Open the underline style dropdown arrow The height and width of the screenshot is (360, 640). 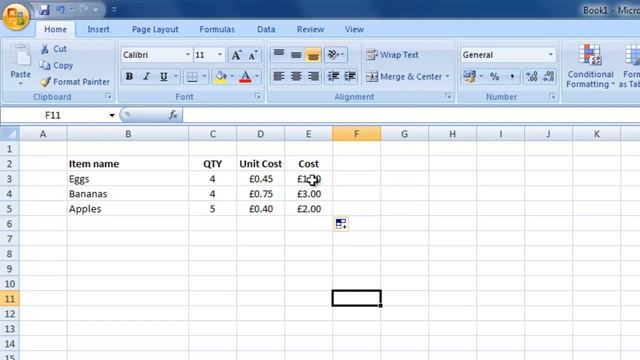pyautogui.click(x=176, y=76)
